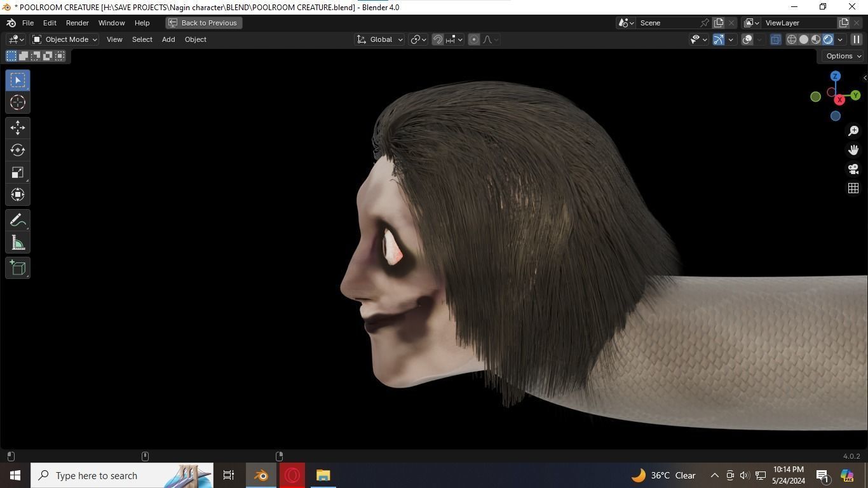Open the viewport Add menu
Screen dimensions: 868x488
(x=168, y=39)
